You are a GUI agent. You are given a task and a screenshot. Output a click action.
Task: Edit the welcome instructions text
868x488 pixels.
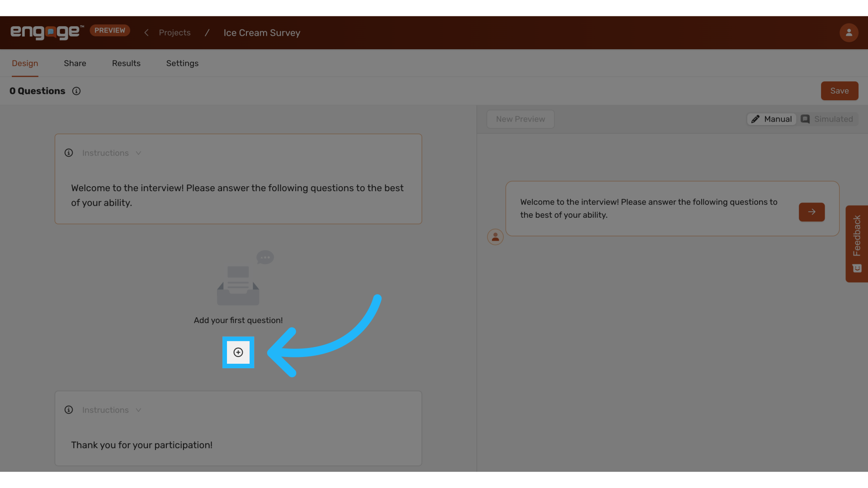pos(237,195)
